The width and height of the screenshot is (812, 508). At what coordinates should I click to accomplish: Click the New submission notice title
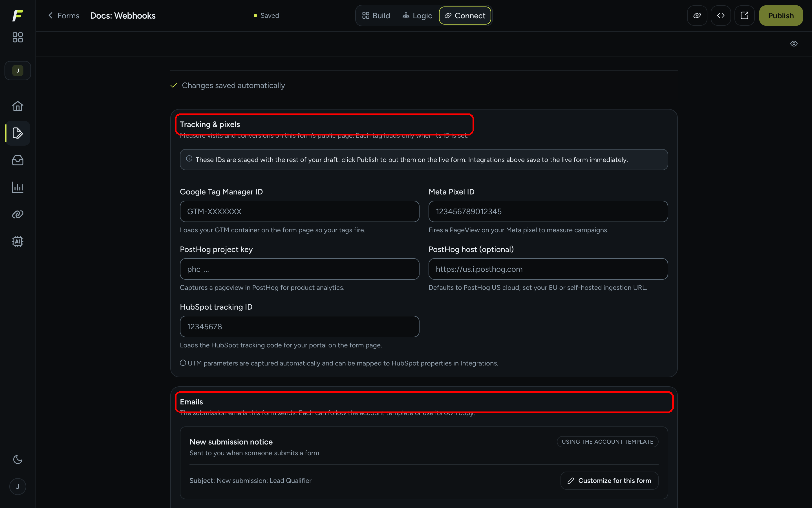(231, 442)
